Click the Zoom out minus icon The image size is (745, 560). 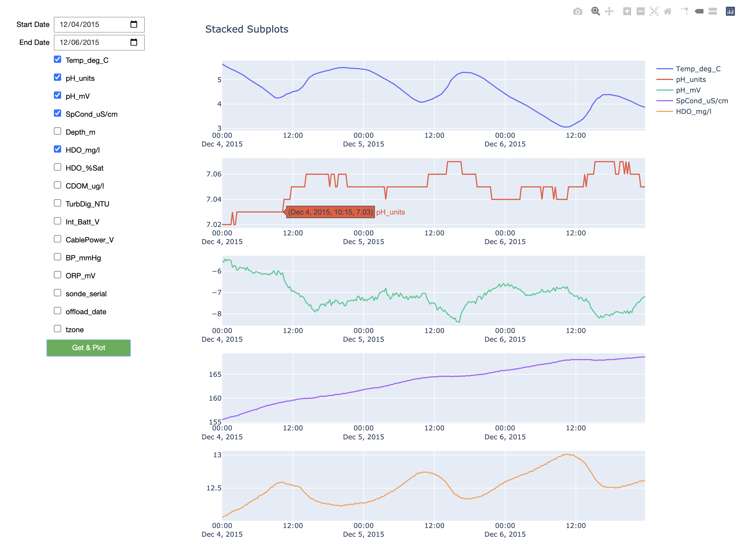[x=640, y=12]
